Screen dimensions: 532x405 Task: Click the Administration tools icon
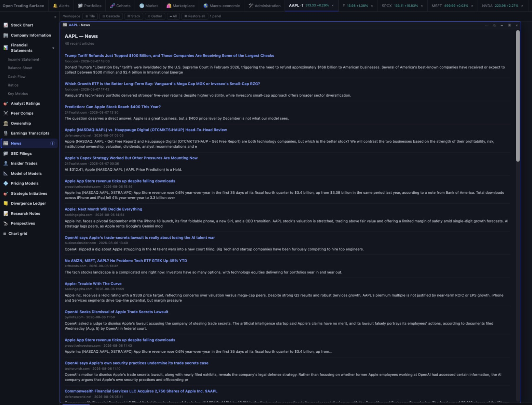tap(251, 6)
